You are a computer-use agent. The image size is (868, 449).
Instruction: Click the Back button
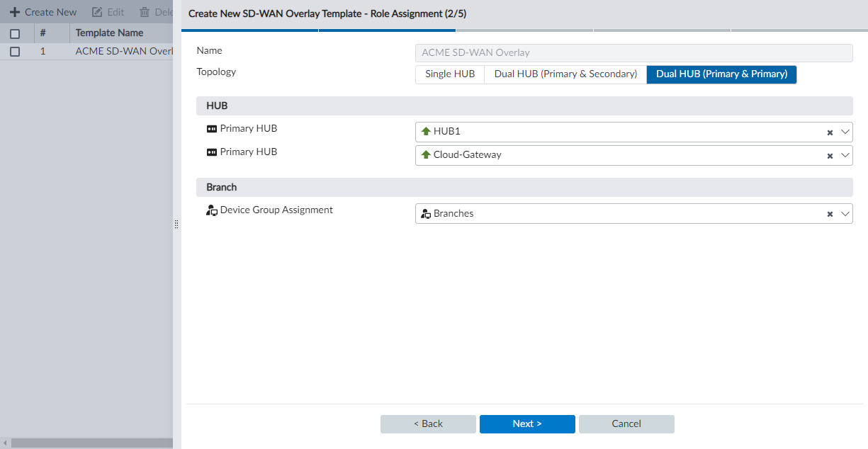pos(428,424)
